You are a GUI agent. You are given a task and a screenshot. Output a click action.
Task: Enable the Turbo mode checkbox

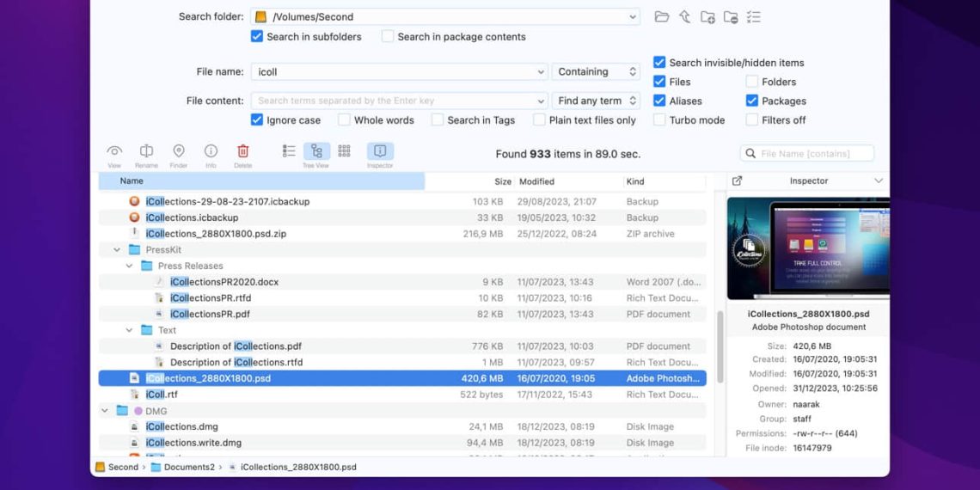point(659,120)
